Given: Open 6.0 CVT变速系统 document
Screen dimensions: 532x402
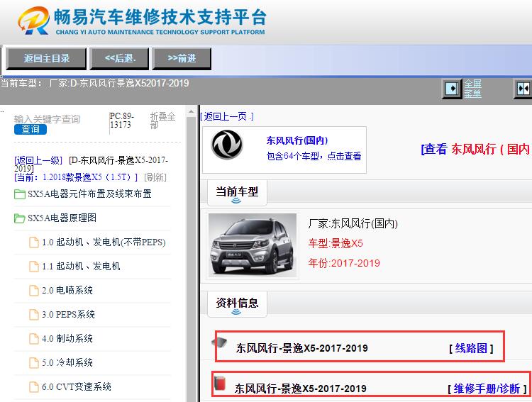Looking at the screenshot, I should point(77,386).
